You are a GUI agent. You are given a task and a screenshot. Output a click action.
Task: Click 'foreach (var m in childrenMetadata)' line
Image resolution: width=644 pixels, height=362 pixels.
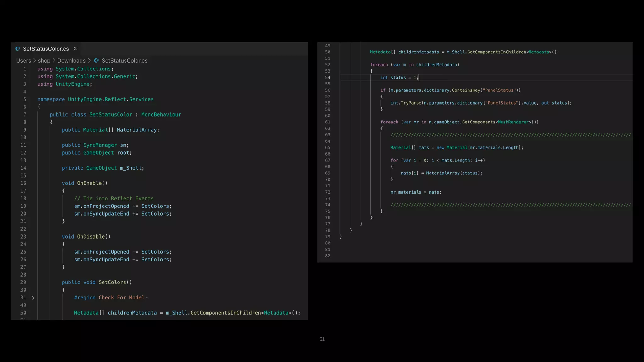point(415,65)
